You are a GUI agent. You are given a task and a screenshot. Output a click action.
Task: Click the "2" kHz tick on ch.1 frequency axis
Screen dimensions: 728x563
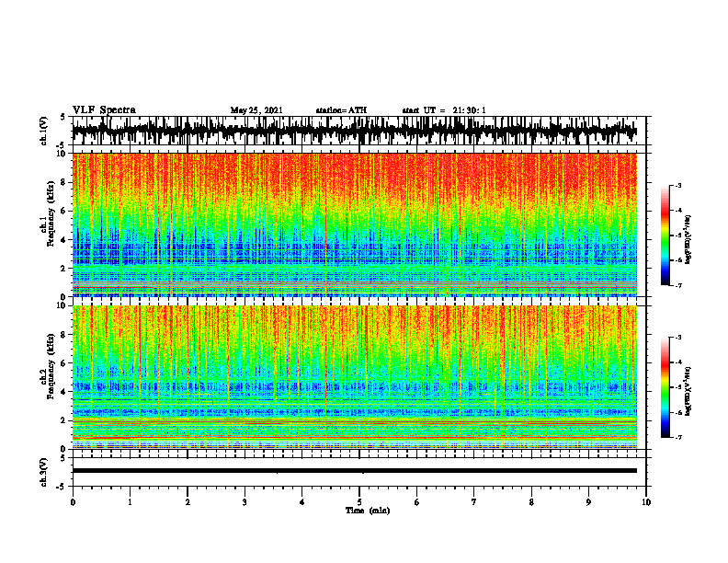64,268
